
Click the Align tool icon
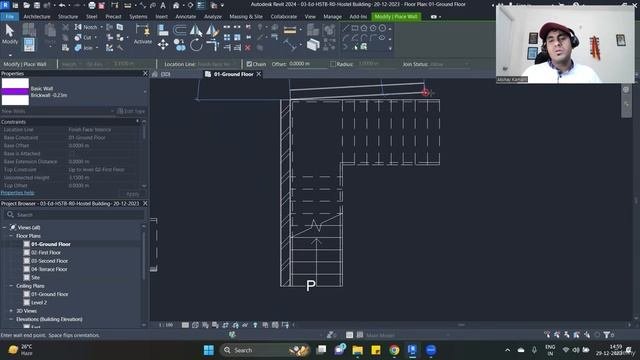[x=163, y=30]
